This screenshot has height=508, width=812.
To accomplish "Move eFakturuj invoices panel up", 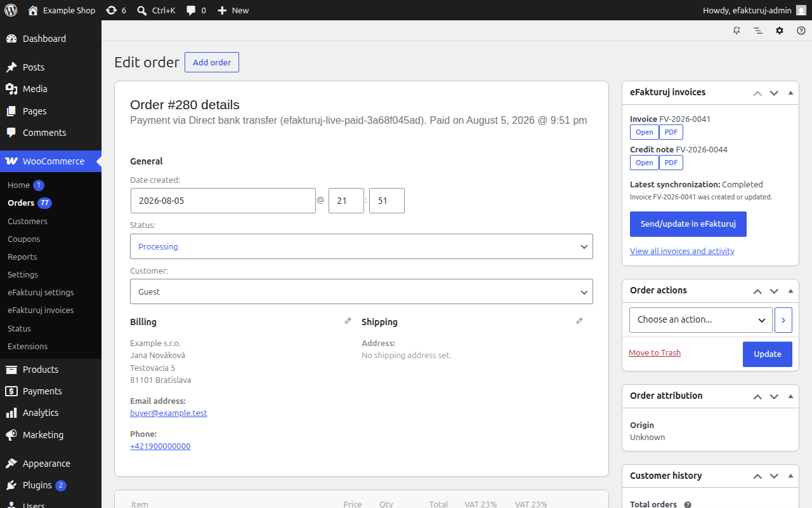I will coord(757,93).
